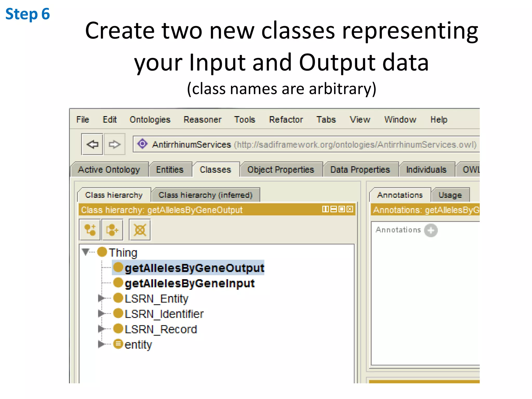Select LSRN_Identifier class label
The height and width of the screenshot is (399, 532).
164,314
